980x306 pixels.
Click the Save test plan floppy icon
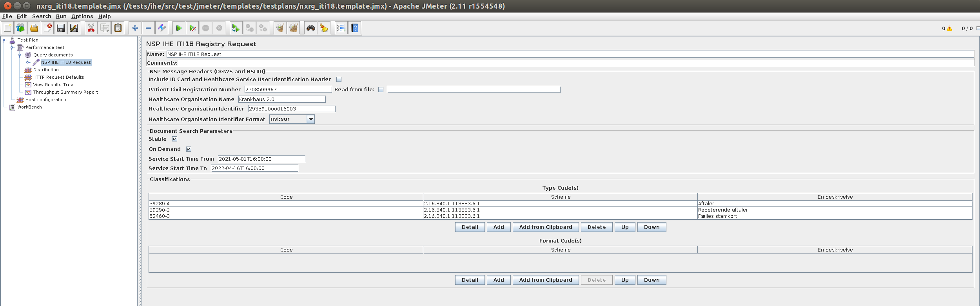[x=60, y=28]
